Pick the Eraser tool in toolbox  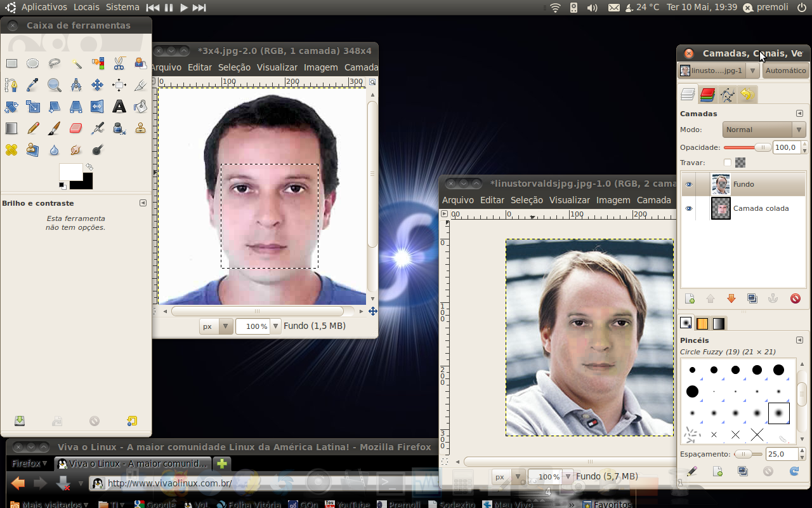tap(75, 128)
